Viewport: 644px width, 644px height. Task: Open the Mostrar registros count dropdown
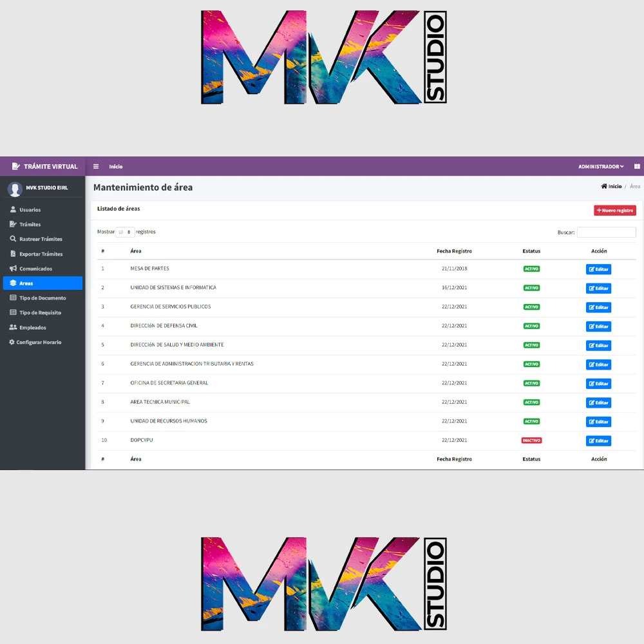[x=125, y=232]
